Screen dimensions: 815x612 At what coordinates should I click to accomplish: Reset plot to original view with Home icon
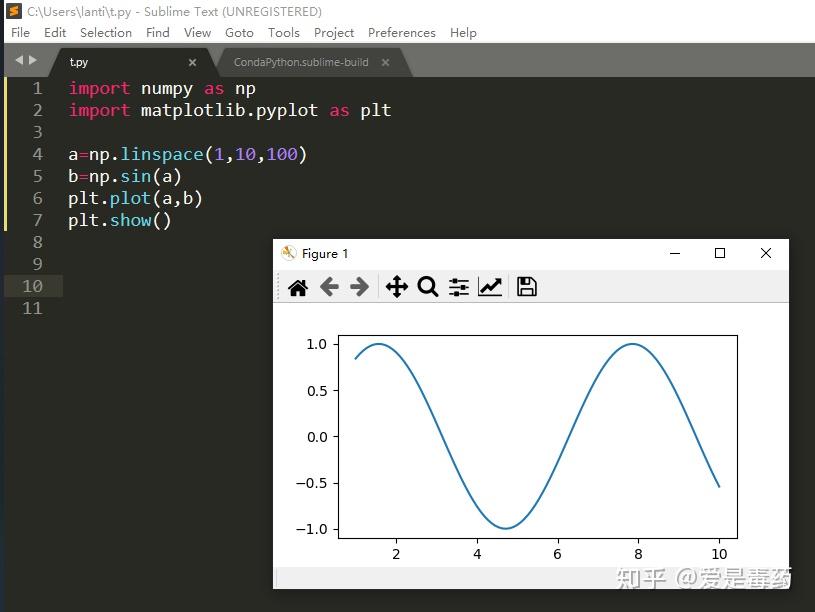pos(297,287)
